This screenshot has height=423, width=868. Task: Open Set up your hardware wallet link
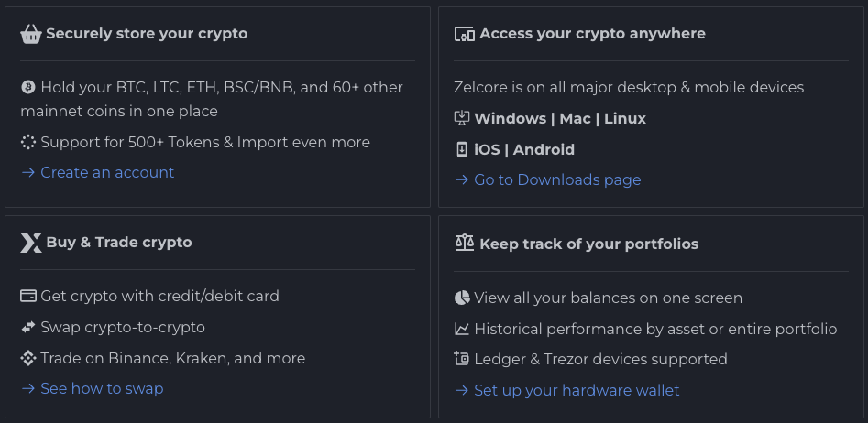pos(566,390)
